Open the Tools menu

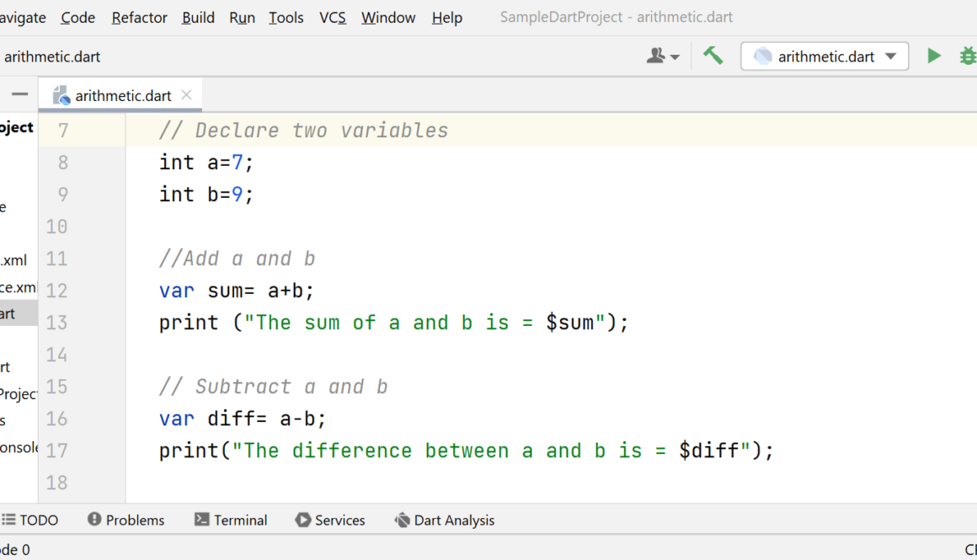pos(286,18)
